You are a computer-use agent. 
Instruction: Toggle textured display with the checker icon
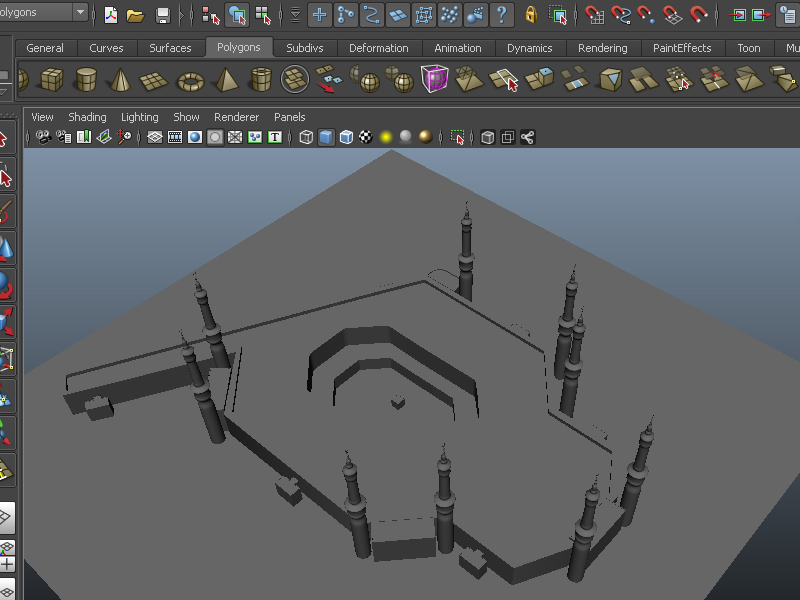[x=366, y=137]
